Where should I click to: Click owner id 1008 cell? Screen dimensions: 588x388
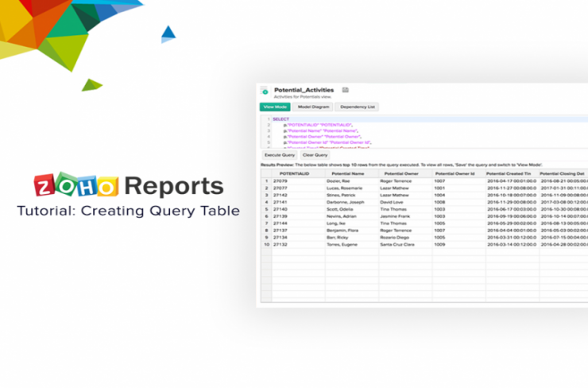[x=459, y=202]
